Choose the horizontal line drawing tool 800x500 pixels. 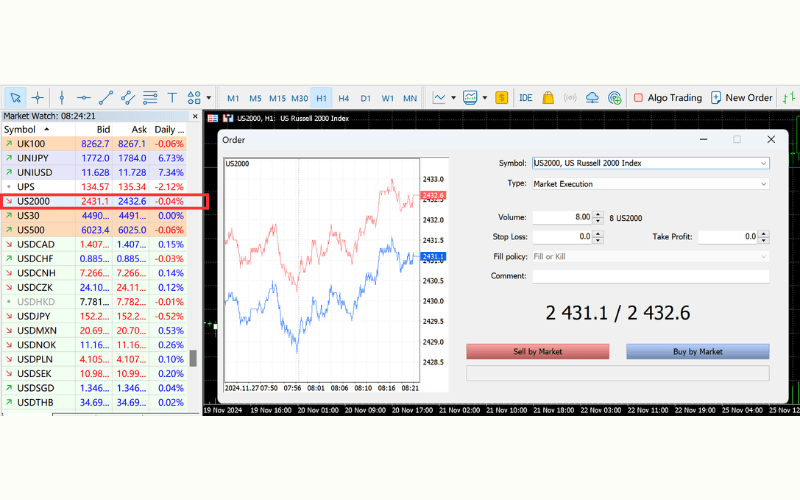84,97
